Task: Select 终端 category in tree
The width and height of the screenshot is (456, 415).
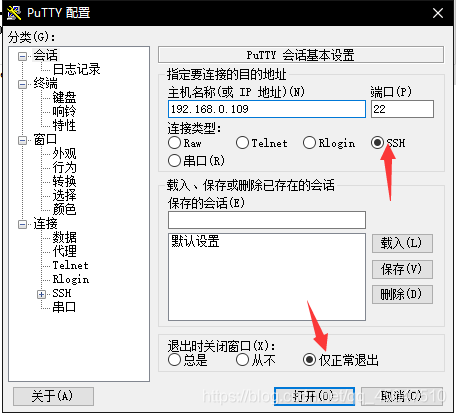Action: [x=45, y=83]
